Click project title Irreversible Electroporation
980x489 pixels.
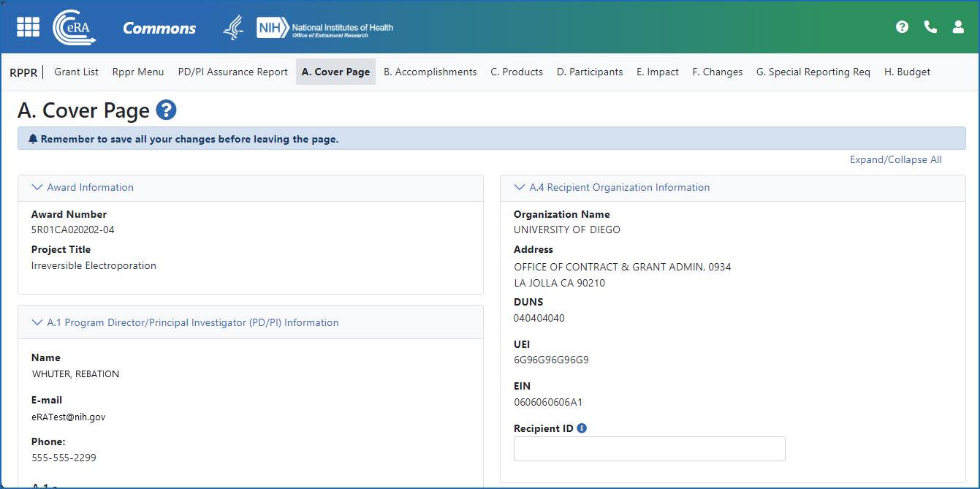point(94,265)
